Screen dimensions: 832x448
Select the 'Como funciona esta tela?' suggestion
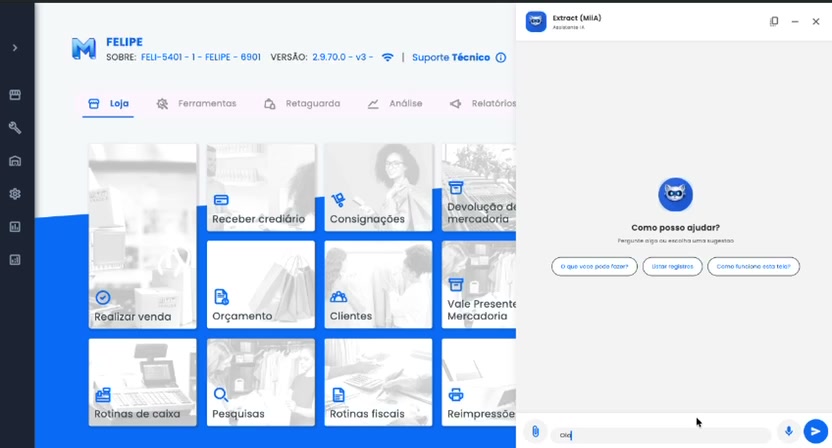753,266
